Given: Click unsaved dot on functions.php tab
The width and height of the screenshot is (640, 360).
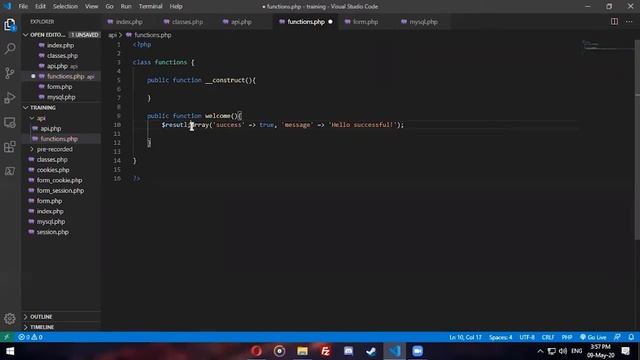Looking at the screenshot, I should [x=330, y=22].
